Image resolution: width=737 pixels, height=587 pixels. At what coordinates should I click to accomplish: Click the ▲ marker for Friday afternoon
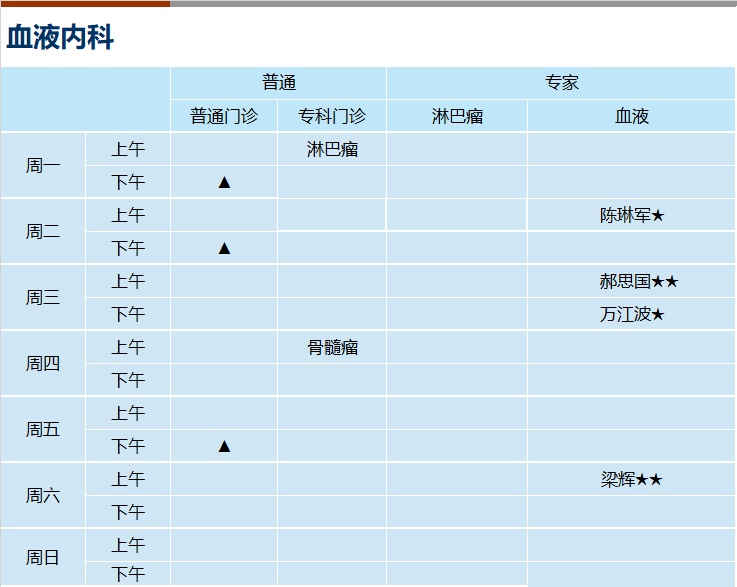coord(224,446)
